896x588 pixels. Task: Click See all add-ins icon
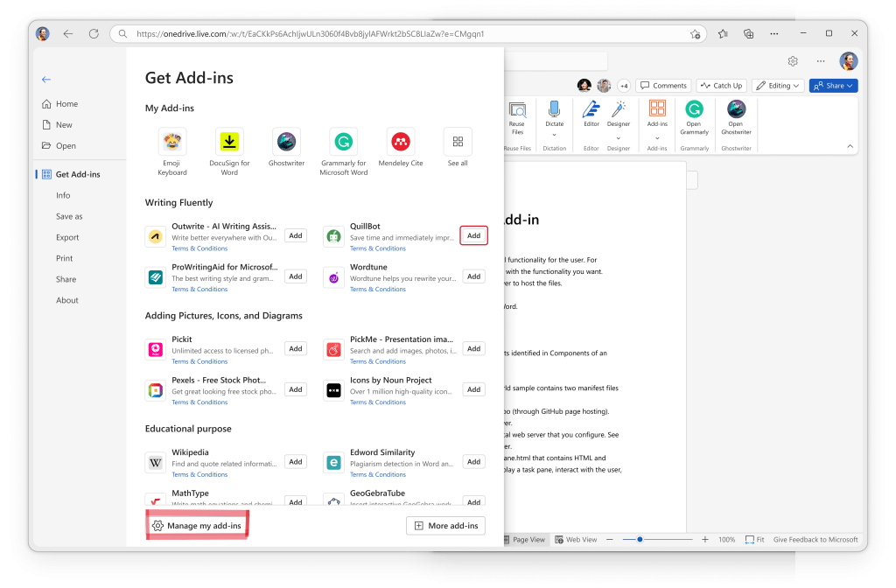pos(458,142)
